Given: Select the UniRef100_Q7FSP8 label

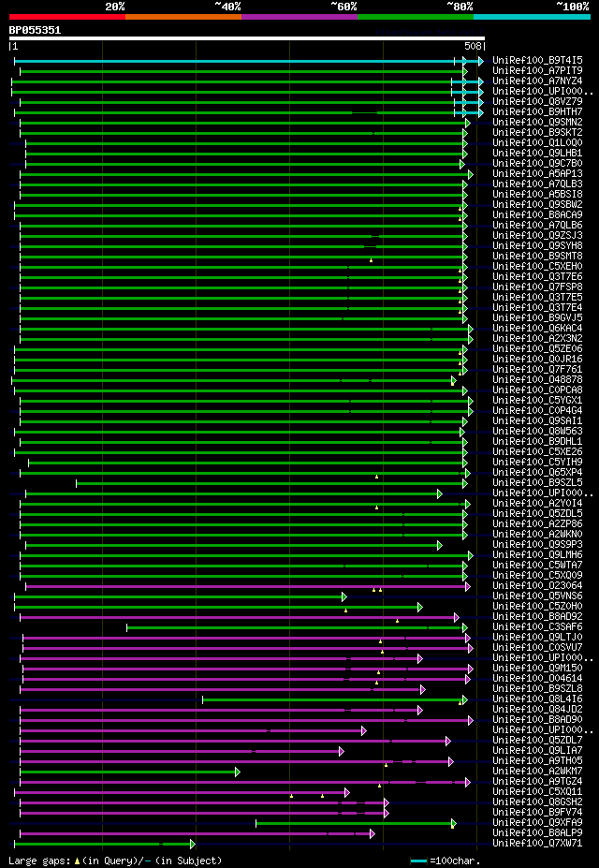Looking at the screenshot, I should point(537,287).
